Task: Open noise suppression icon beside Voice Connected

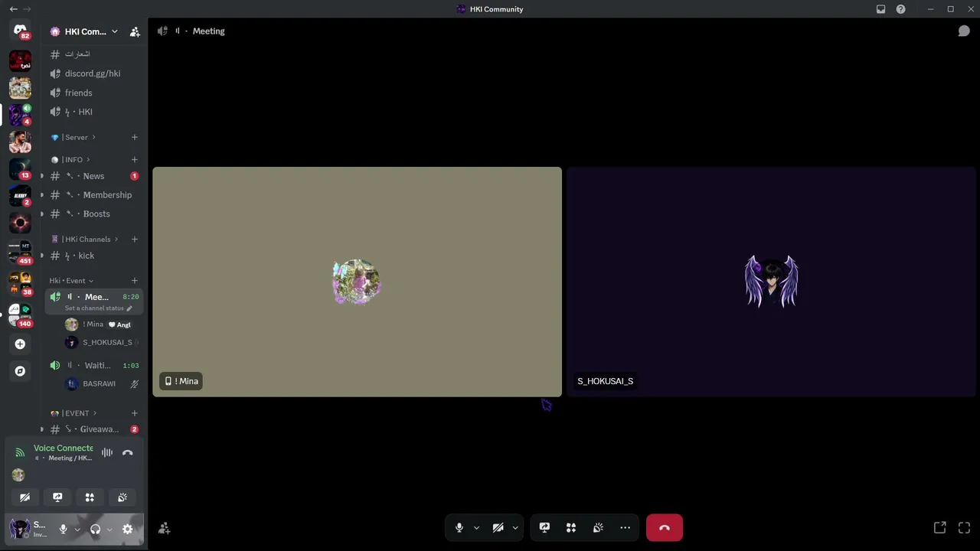Action: tap(107, 452)
